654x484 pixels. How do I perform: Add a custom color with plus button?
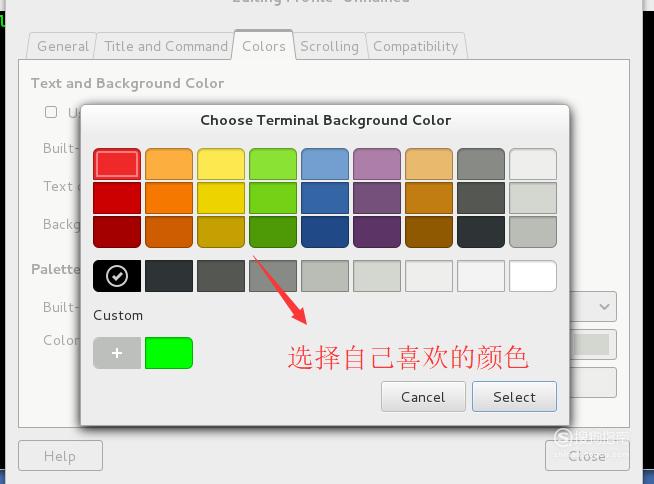pyautogui.click(x=117, y=353)
